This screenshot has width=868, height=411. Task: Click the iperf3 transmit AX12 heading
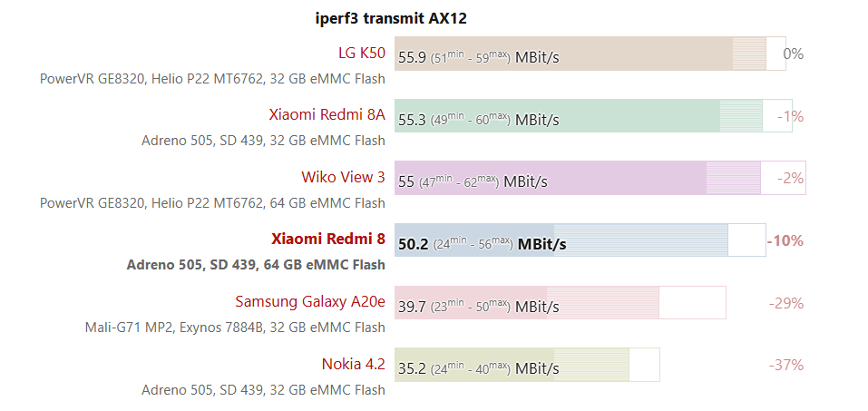point(391,18)
